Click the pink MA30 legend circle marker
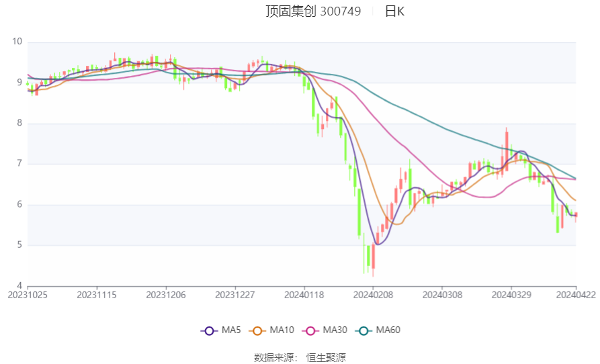This screenshot has width=600, height=364. click(310, 330)
